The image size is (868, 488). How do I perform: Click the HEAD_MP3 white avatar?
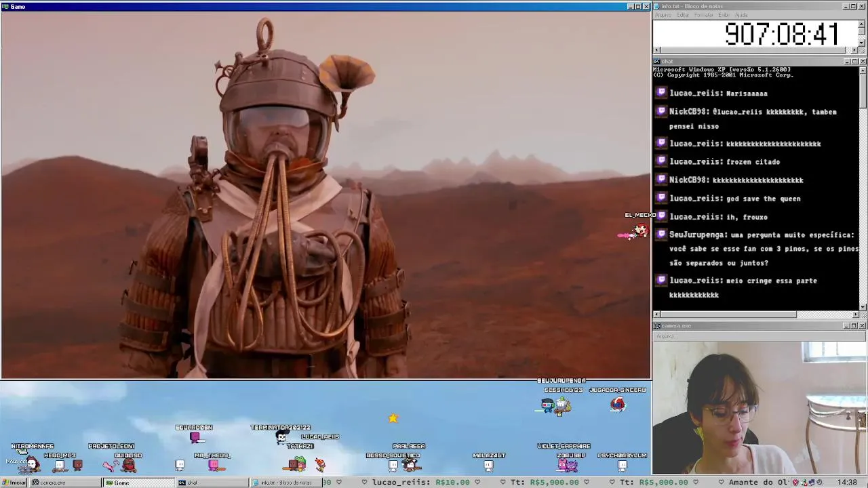(59, 466)
